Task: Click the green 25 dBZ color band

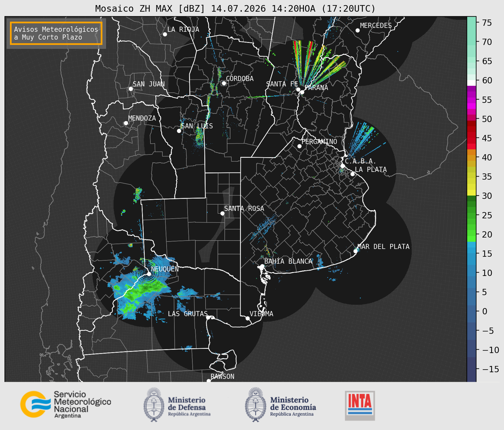Action: [471, 215]
